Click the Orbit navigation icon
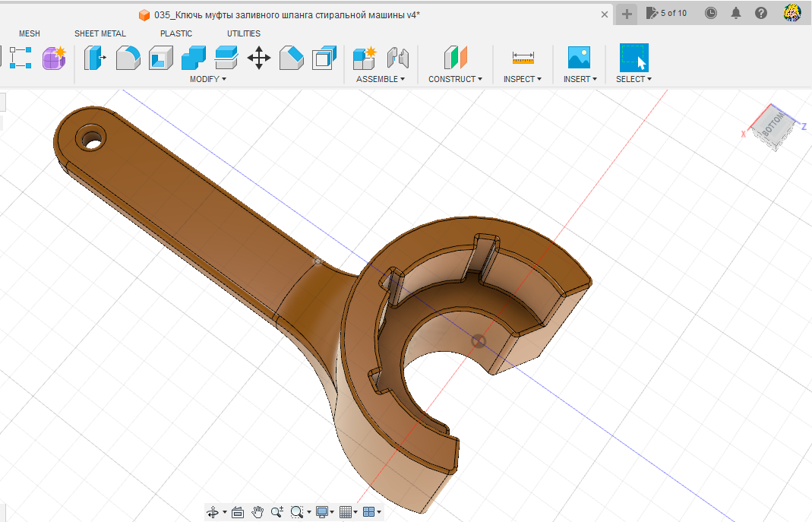812x522 pixels. point(213,512)
